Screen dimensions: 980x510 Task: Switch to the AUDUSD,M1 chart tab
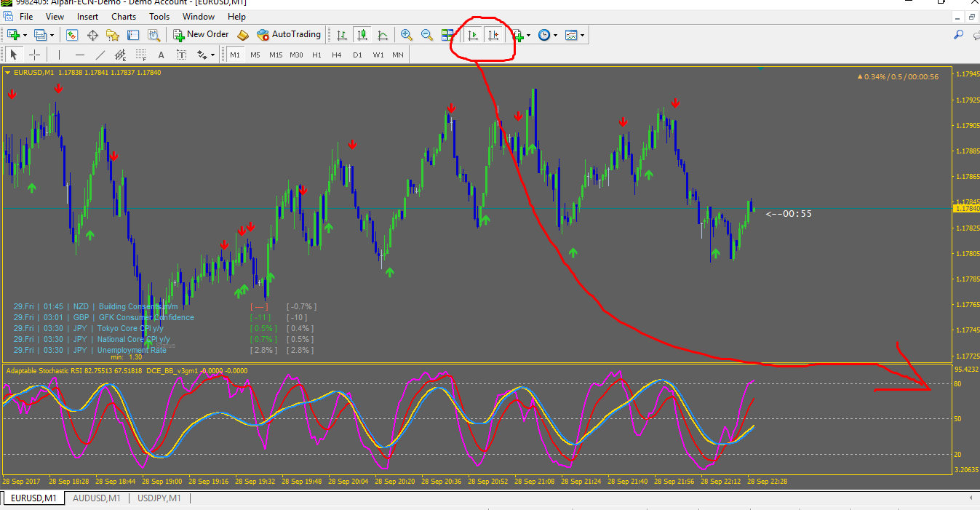pos(96,498)
